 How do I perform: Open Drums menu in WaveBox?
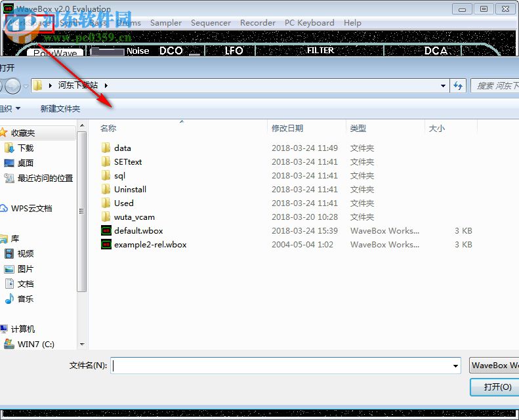pyautogui.click(x=129, y=23)
